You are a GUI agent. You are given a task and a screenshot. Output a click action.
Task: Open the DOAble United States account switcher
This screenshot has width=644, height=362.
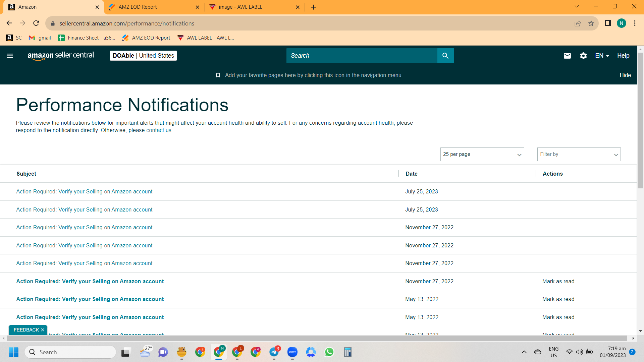coord(143,56)
